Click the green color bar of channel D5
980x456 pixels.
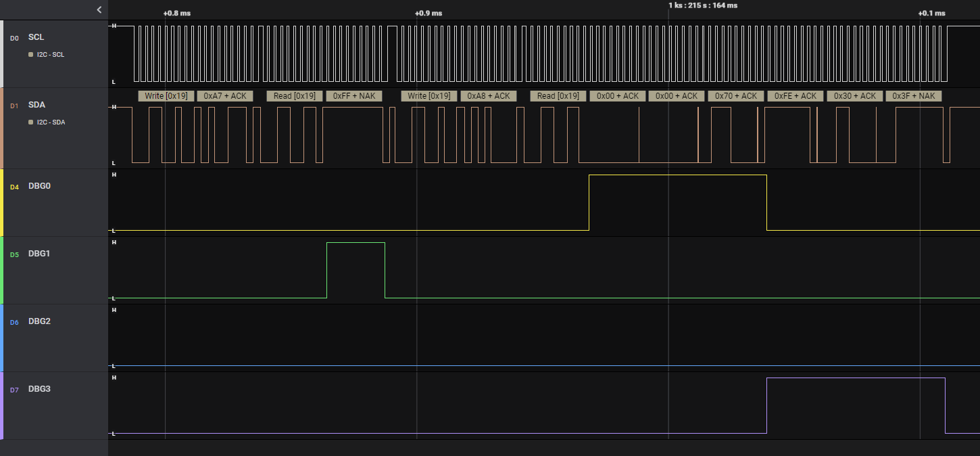[2, 270]
